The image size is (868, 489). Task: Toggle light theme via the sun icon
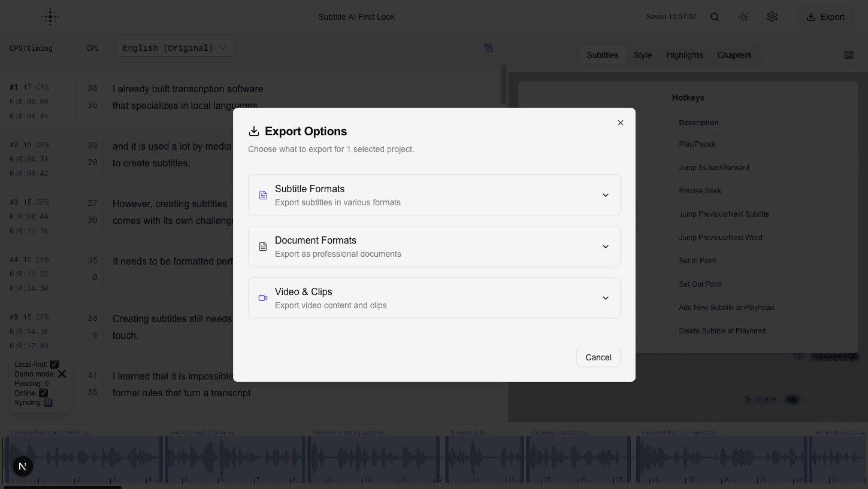click(743, 17)
